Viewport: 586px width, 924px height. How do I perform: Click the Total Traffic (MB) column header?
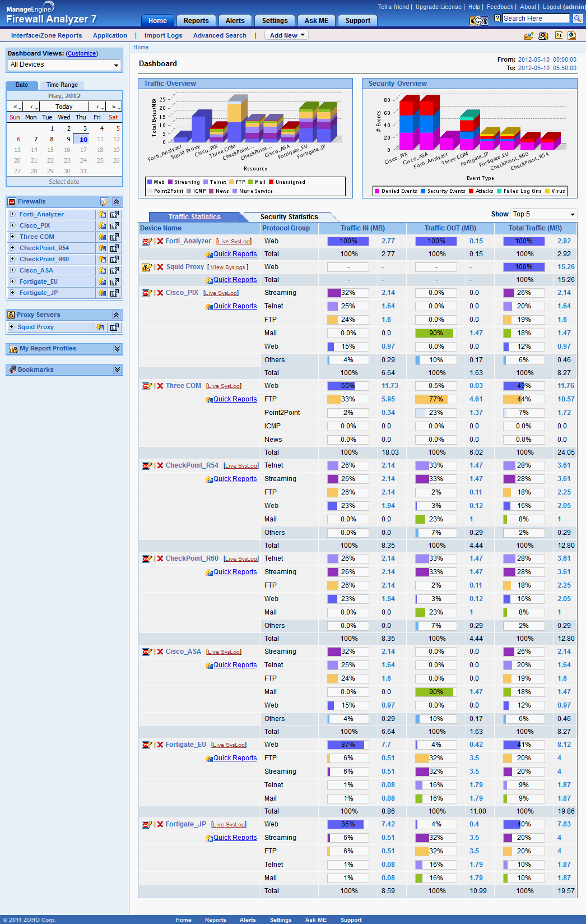click(x=535, y=228)
